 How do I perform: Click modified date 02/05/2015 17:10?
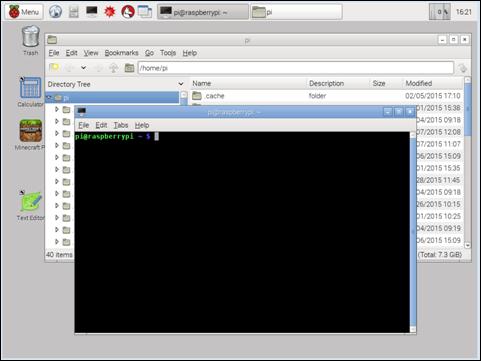[x=433, y=96]
